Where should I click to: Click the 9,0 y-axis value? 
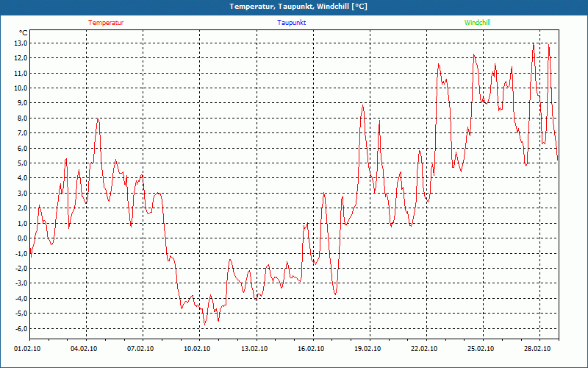[x=22, y=103]
